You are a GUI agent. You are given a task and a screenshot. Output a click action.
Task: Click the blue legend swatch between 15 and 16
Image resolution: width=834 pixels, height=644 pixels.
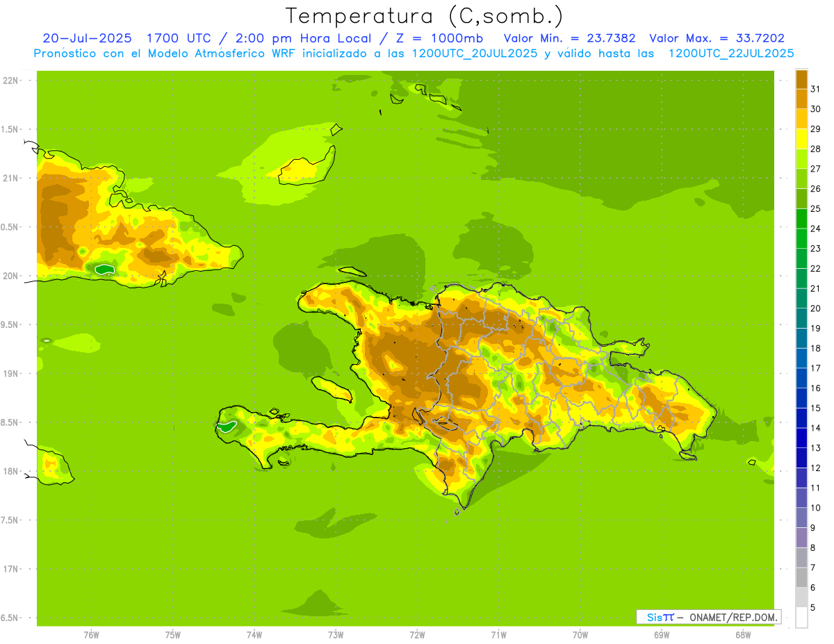tap(801, 398)
